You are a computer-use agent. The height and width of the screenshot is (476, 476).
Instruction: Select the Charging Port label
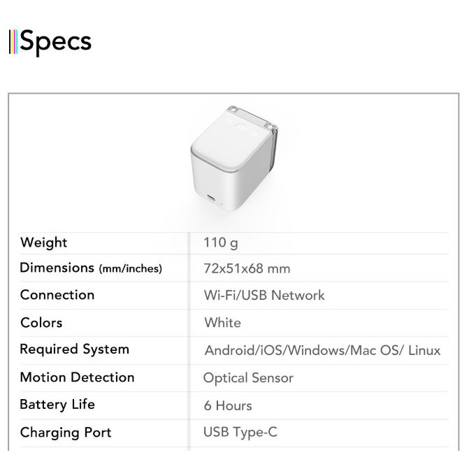(66, 433)
